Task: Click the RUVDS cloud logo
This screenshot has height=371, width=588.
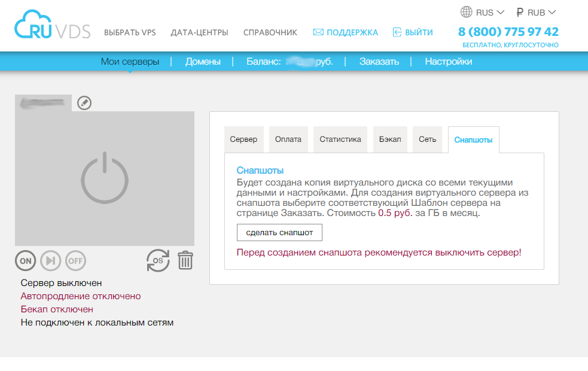Action: [53, 25]
